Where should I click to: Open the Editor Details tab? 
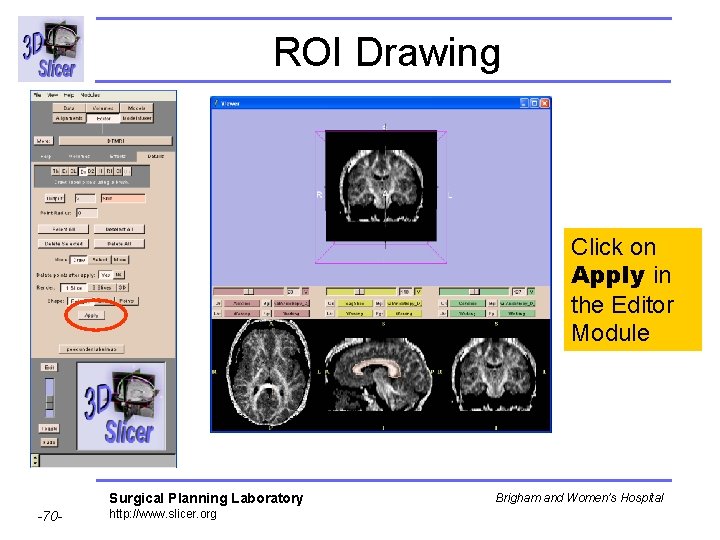(155, 156)
